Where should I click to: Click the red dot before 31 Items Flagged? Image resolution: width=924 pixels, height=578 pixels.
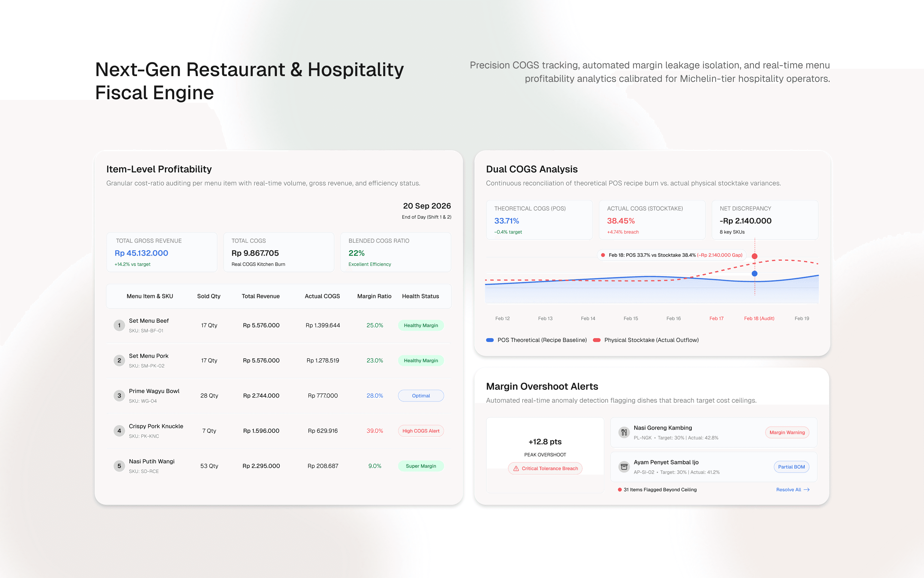click(620, 490)
